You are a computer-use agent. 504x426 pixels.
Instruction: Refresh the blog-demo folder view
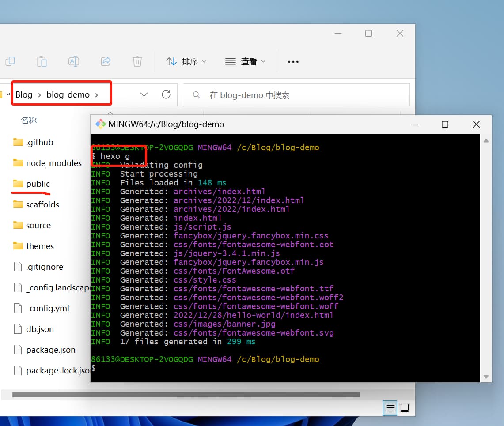tap(166, 94)
